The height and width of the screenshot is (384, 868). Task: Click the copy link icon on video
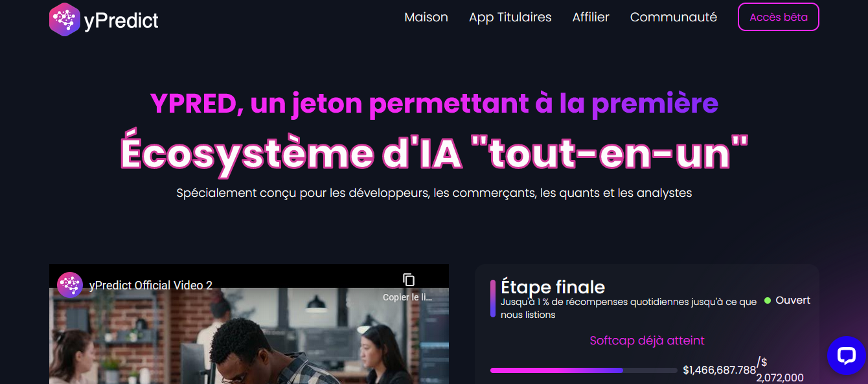pyautogui.click(x=408, y=280)
